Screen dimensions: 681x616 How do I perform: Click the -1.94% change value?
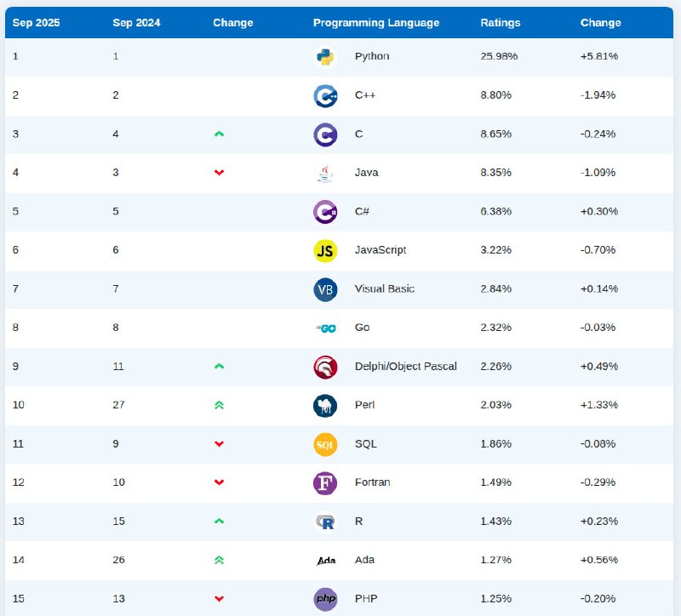598,95
